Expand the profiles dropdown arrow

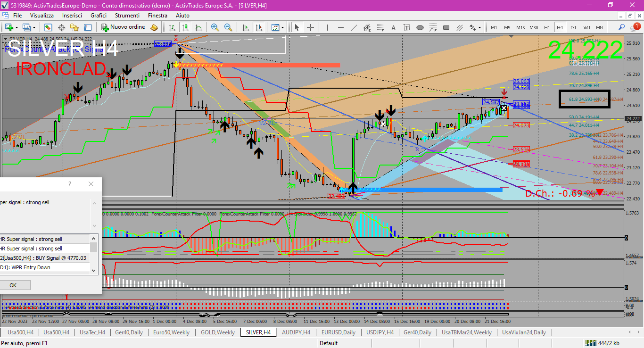coord(34,27)
